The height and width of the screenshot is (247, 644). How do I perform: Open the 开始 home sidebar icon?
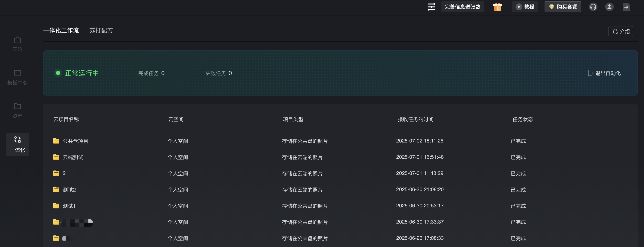17,44
